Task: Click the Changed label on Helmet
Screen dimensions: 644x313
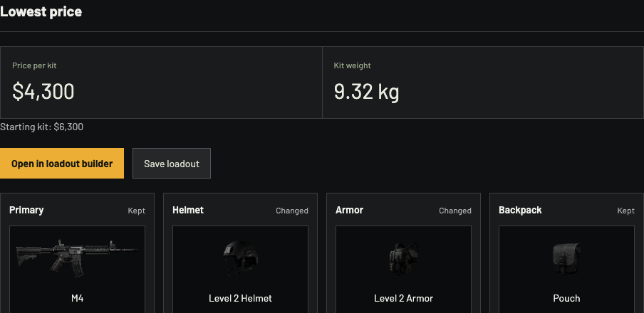Action: tap(292, 211)
